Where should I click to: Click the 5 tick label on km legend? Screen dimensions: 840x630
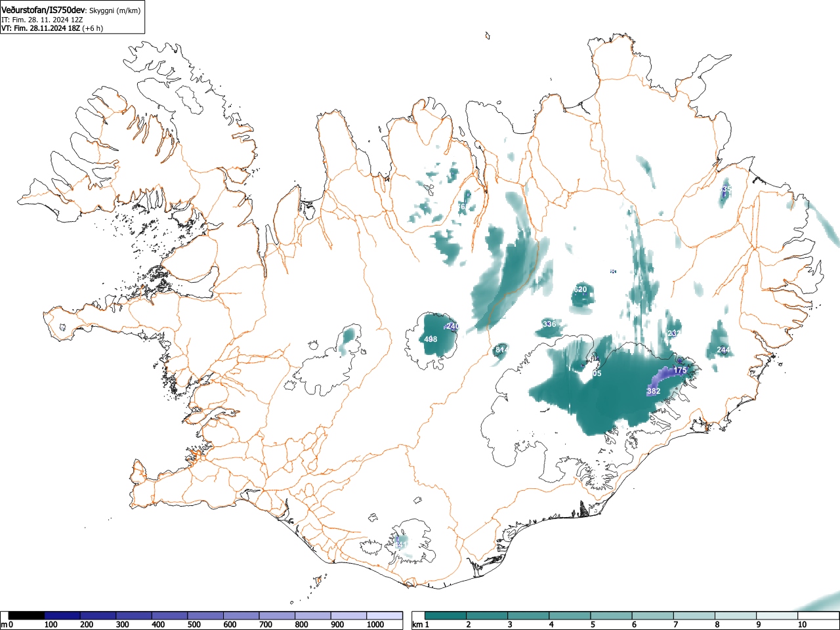pos(592,625)
